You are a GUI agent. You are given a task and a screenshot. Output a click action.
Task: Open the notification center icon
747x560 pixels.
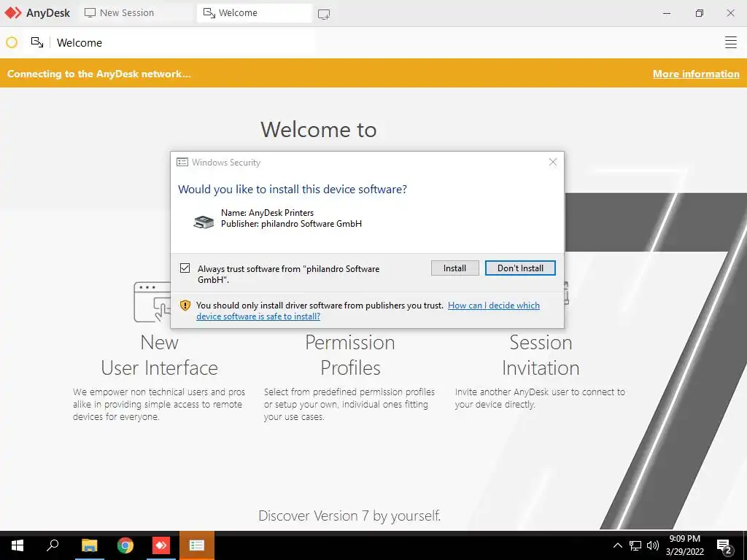click(x=724, y=545)
